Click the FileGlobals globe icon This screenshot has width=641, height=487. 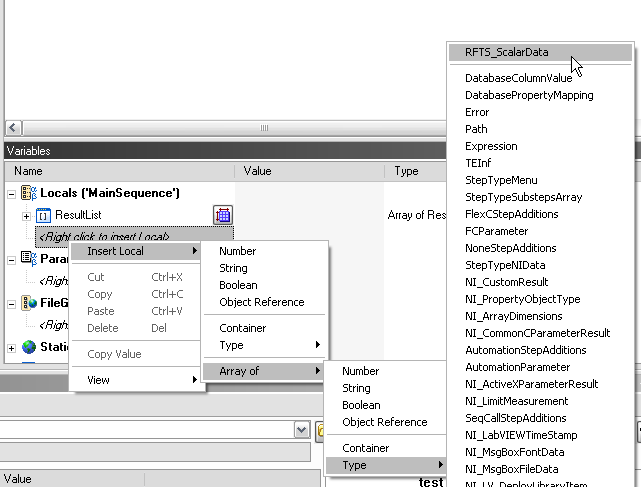pyautogui.click(x=29, y=303)
